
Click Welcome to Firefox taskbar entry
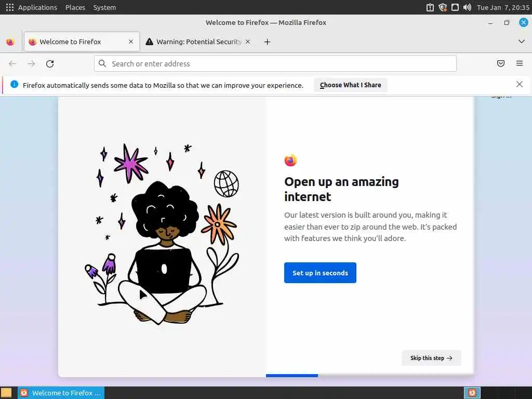coord(61,393)
